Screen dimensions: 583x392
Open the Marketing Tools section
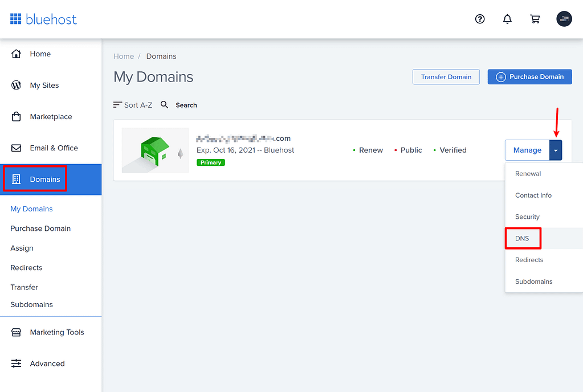pos(56,332)
